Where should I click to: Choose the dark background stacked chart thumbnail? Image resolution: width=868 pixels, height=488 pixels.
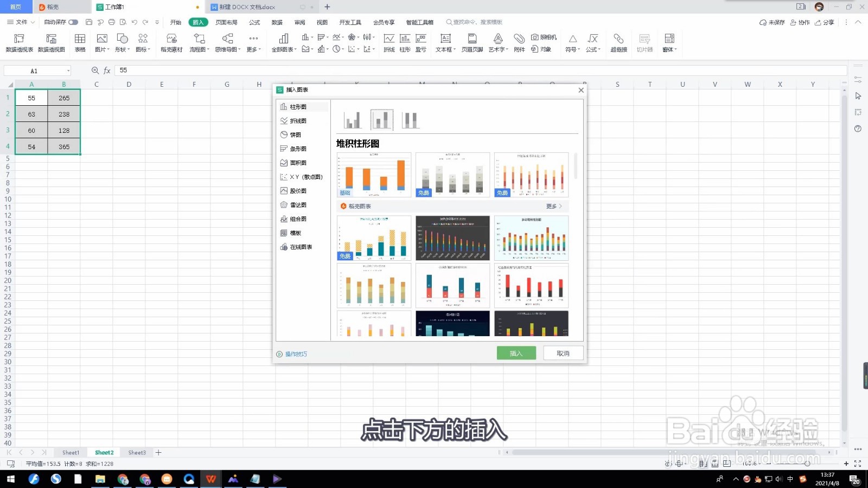click(452, 238)
